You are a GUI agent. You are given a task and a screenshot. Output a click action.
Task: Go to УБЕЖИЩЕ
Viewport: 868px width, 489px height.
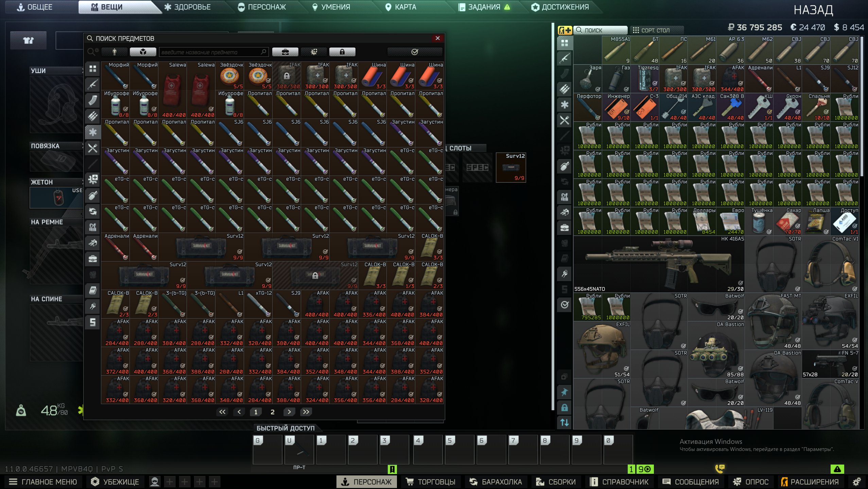click(x=116, y=482)
